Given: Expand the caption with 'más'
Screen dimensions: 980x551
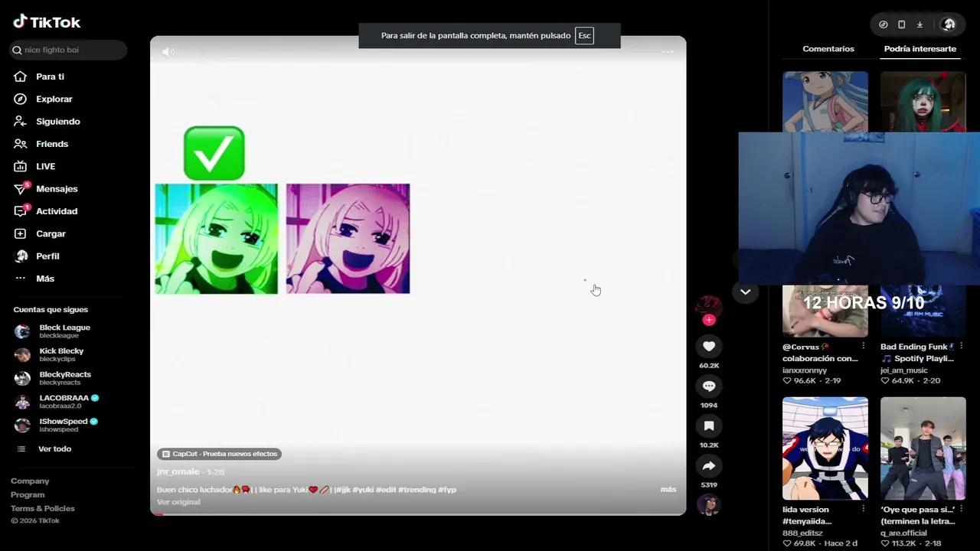Looking at the screenshot, I should pos(668,489).
